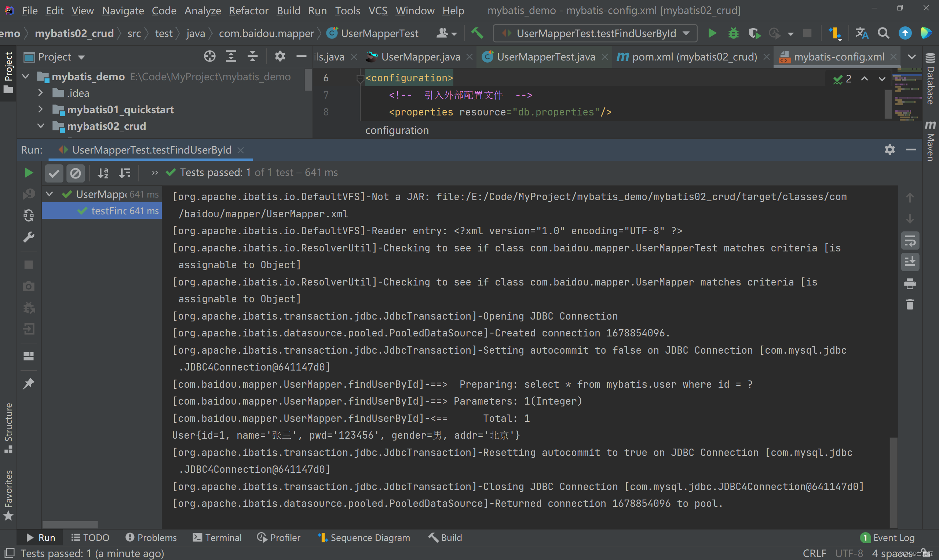
Task: Expand more test toolbar actions chevron
Action: [154, 173]
